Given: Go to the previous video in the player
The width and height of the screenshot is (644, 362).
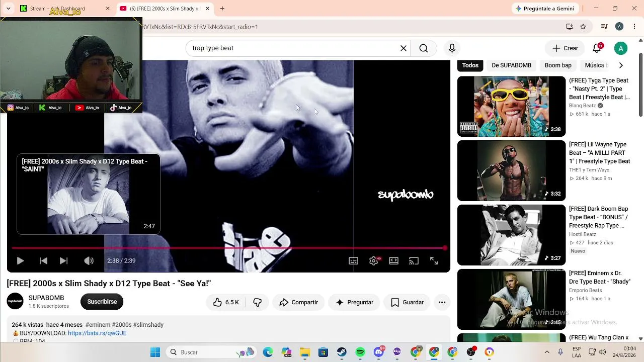Looking at the screenshot, I should 43,260.
